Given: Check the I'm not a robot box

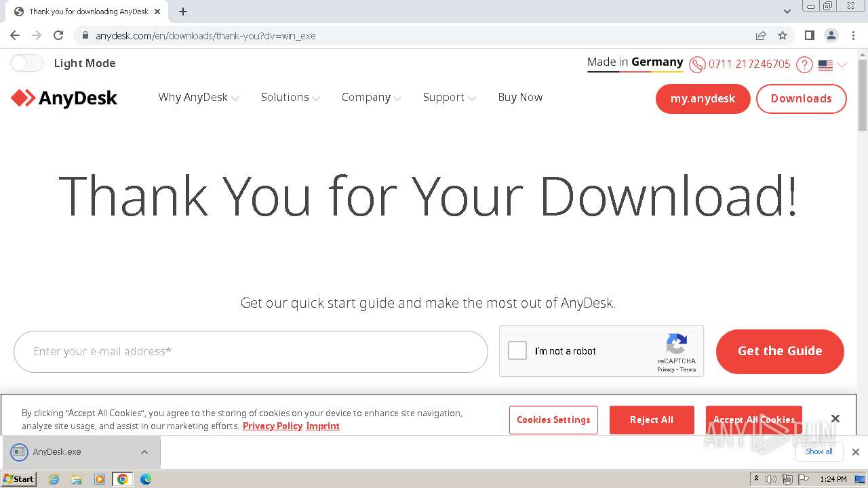Looking at the screenshot, I should [x=517, y=350].
